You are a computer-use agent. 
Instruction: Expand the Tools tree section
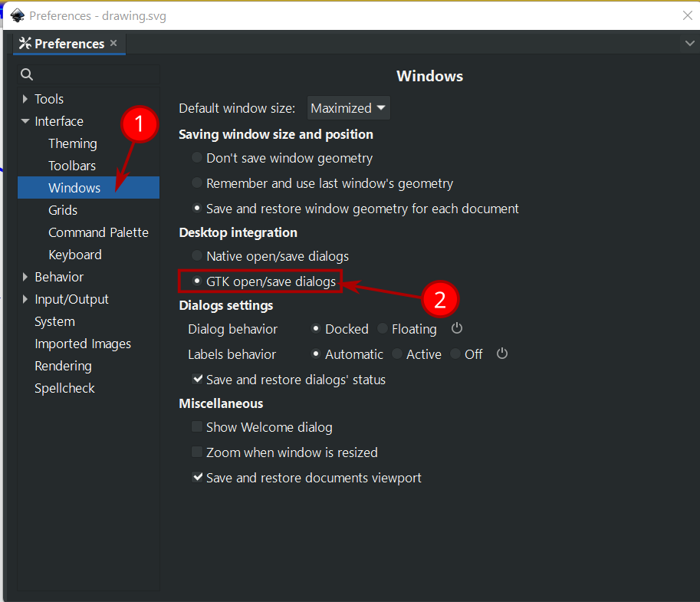[25, 99]
